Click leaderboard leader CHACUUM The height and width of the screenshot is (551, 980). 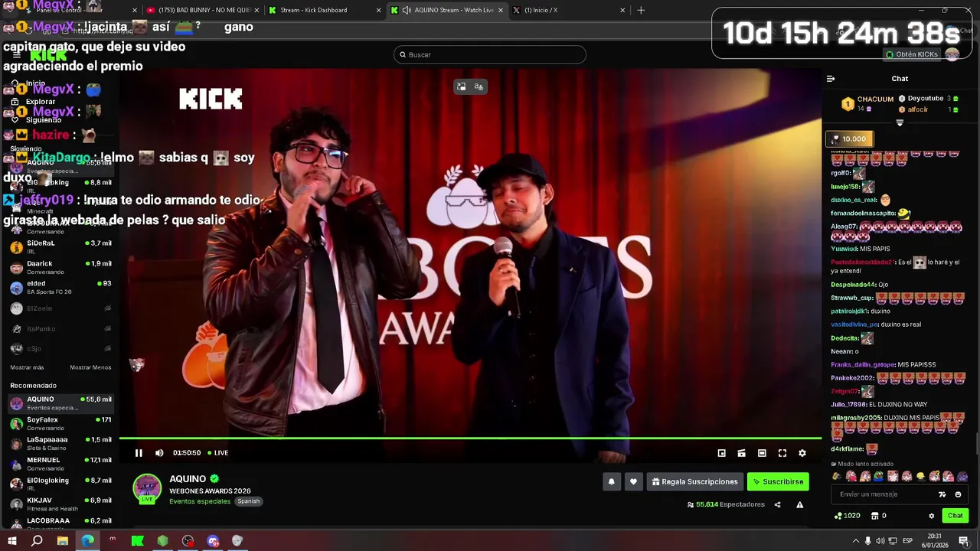(875, 99)
